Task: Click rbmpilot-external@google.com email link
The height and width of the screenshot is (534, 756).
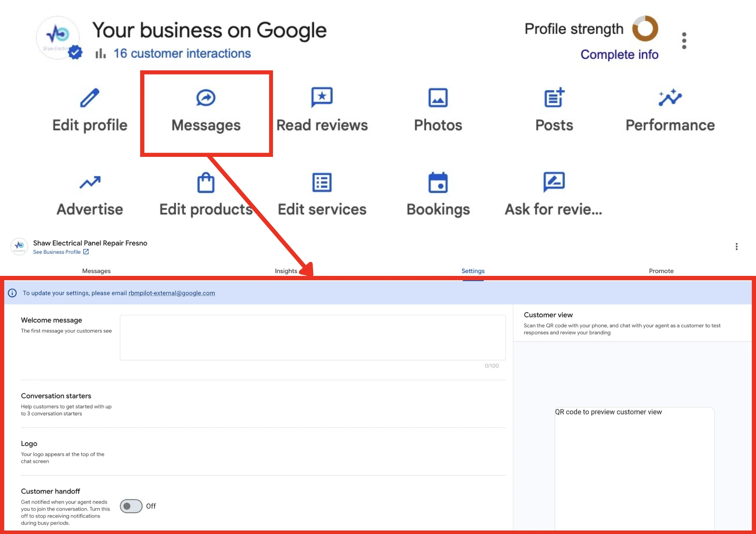Action: point(171,293)
